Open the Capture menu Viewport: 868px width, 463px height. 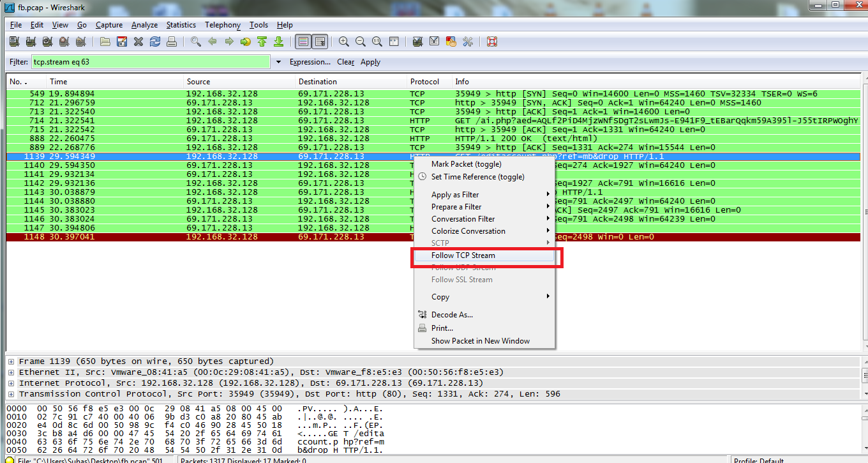(x=109, y=25)
